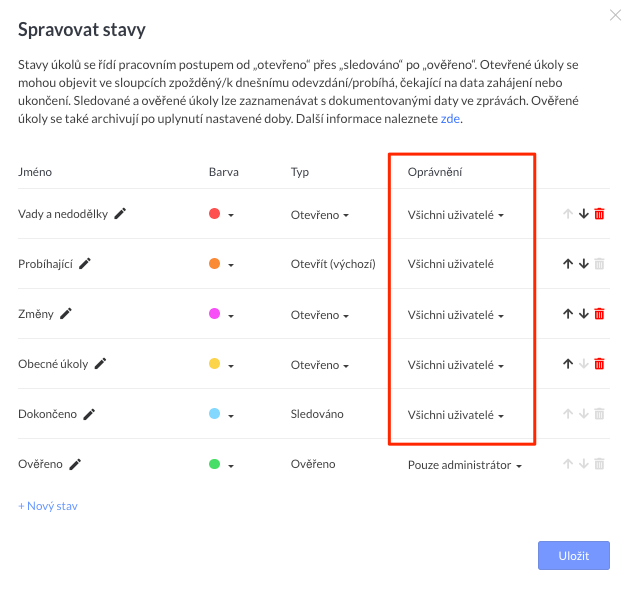
Task: Move Obecné úkoly status up
Action: [x=568, y=364]
